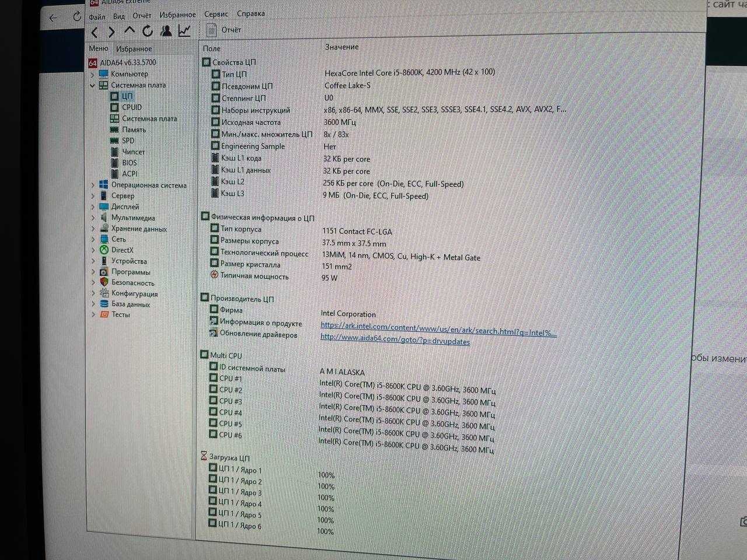Open the Избранное menu in menu bar
The height and width of the screenshot is (560, 747).
(177, 15)
